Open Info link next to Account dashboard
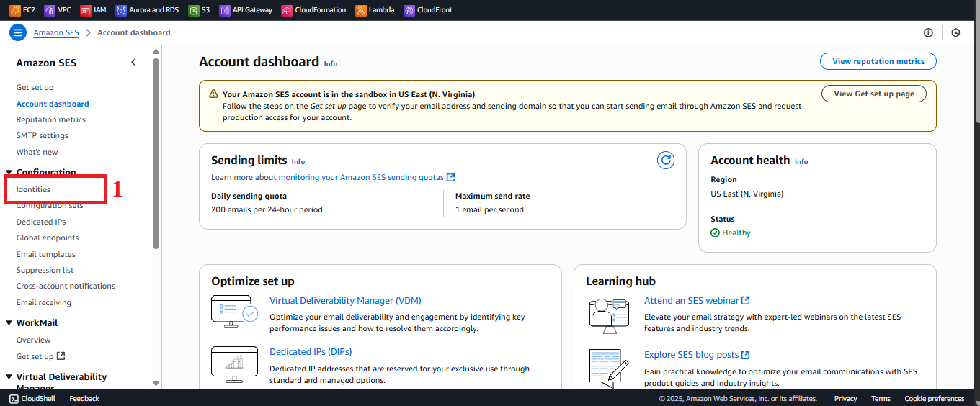This screenshot has height=406, width=980. (x=331, y=64)
